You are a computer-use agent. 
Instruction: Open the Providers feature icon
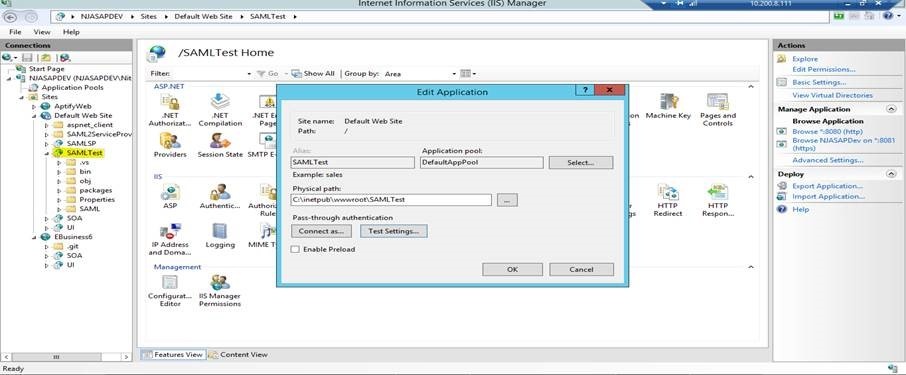click(170, 145)
